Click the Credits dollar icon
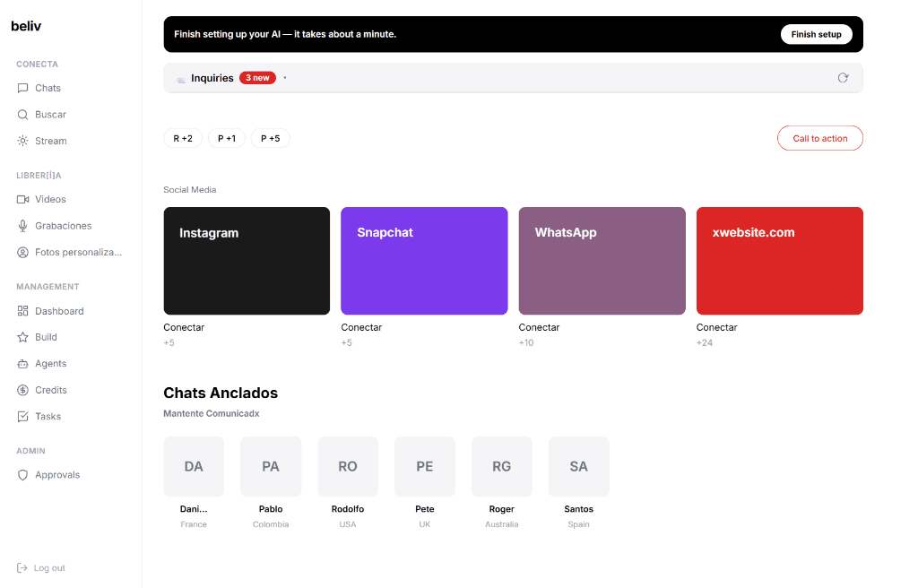918x588 pixels. coord(22,390)
